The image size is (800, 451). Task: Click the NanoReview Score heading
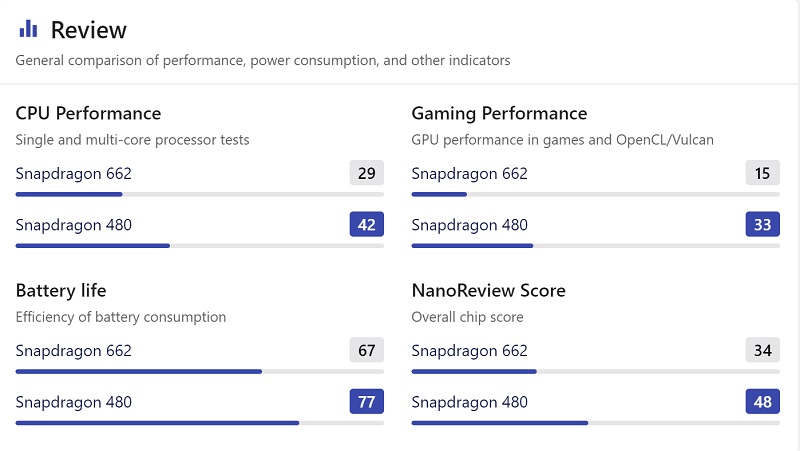488,290
